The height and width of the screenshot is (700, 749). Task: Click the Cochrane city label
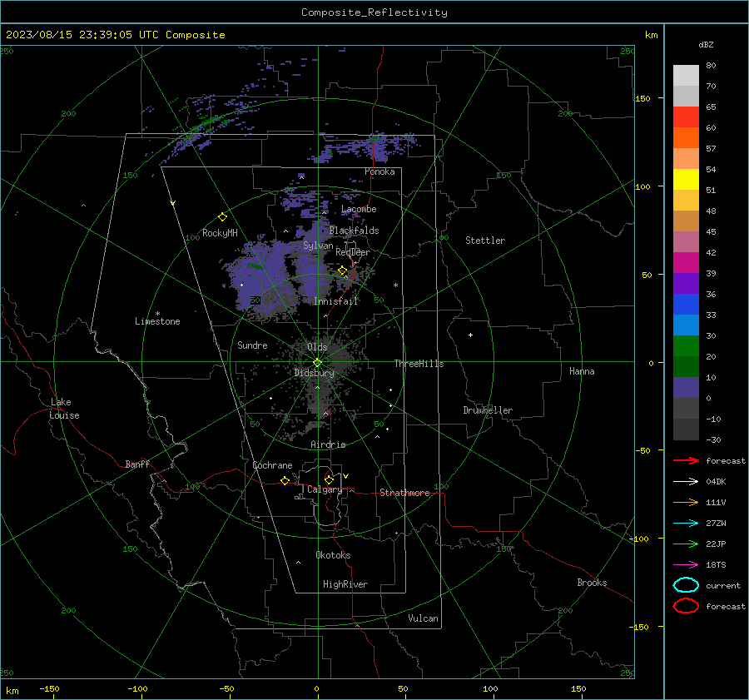pyautogui.click(x=272, y=465)
